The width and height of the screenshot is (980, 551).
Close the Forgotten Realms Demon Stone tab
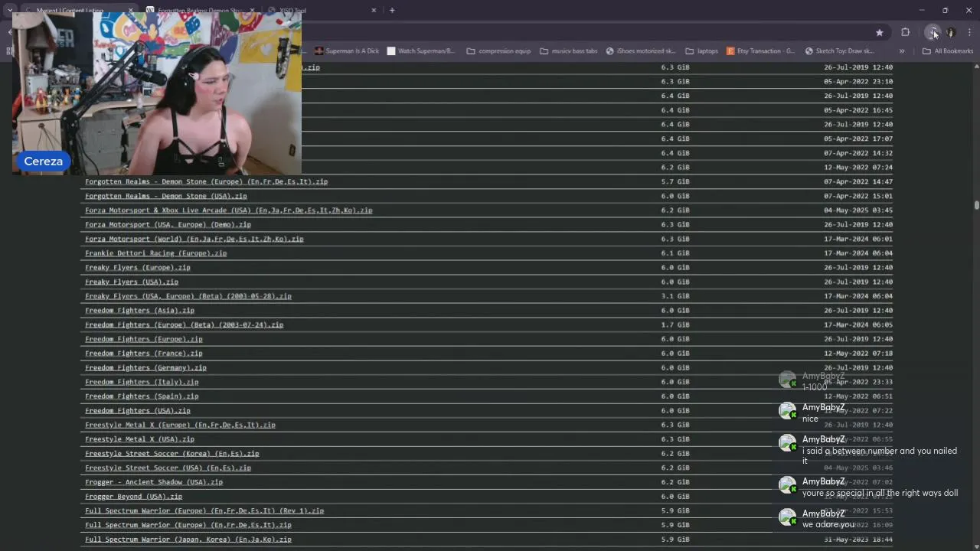(x=252, y=11)
